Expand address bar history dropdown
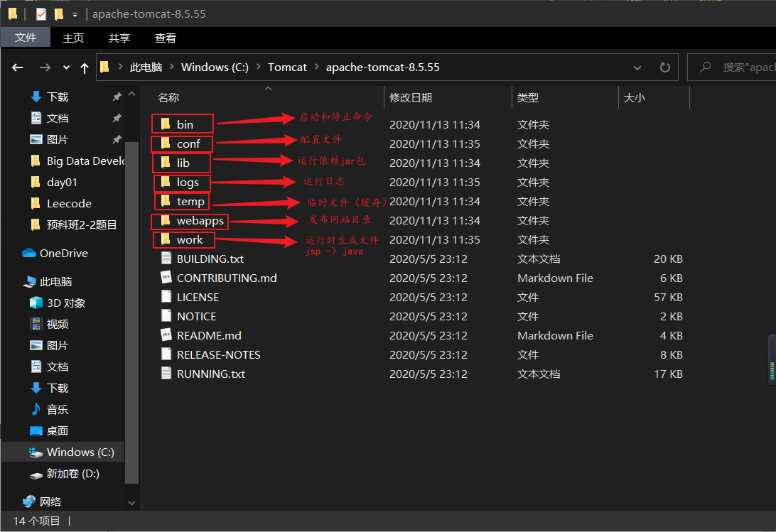The image size is (776, 532). pos(637,67)
